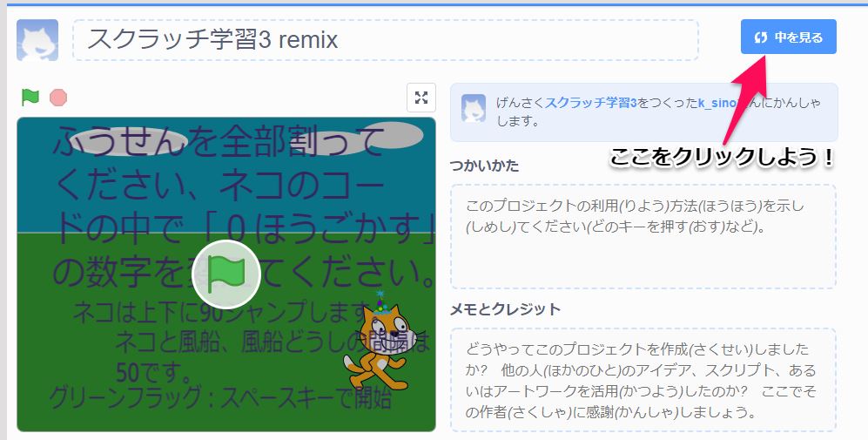Click the つかいかた heading
Image resolution: width=868 pixels, height=440 pixels.
pyautogui.click(x=484, y=166)
